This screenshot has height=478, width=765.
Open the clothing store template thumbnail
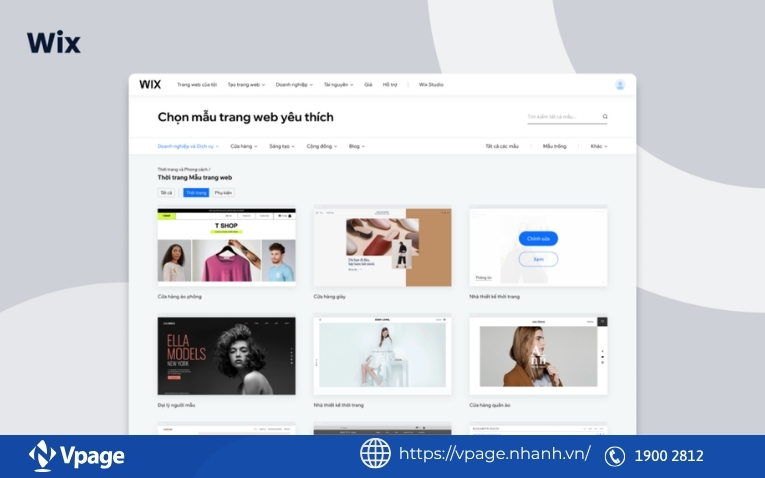point(538,356)
